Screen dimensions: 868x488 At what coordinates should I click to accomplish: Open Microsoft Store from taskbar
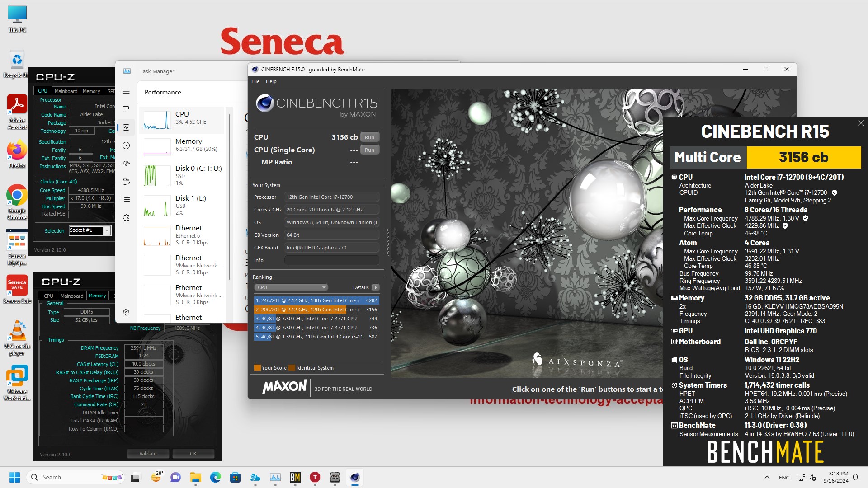235,477
